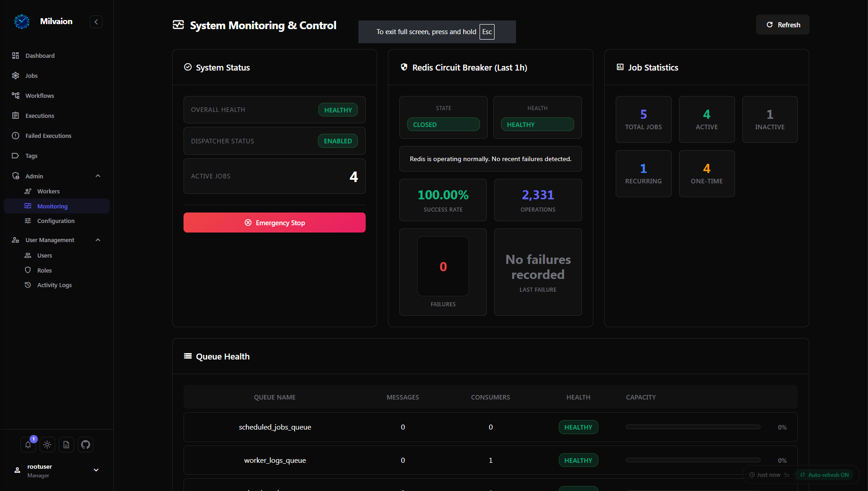Image resolution: width=868 pixels, height=491 pixels.
Task: Click the Workflows icon in sidebar
Action: pyautogui.click(x=15, y=96)
